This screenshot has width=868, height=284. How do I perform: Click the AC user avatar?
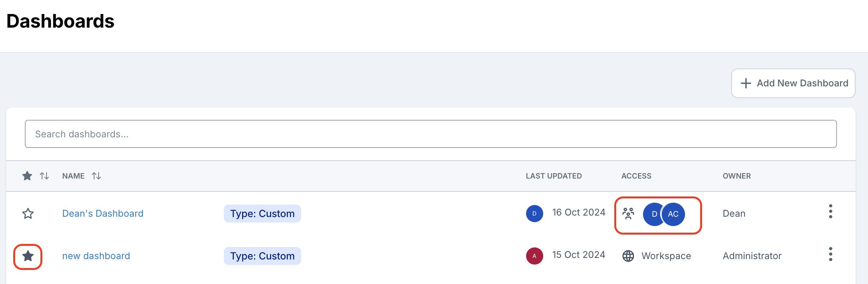pos(674,214)
